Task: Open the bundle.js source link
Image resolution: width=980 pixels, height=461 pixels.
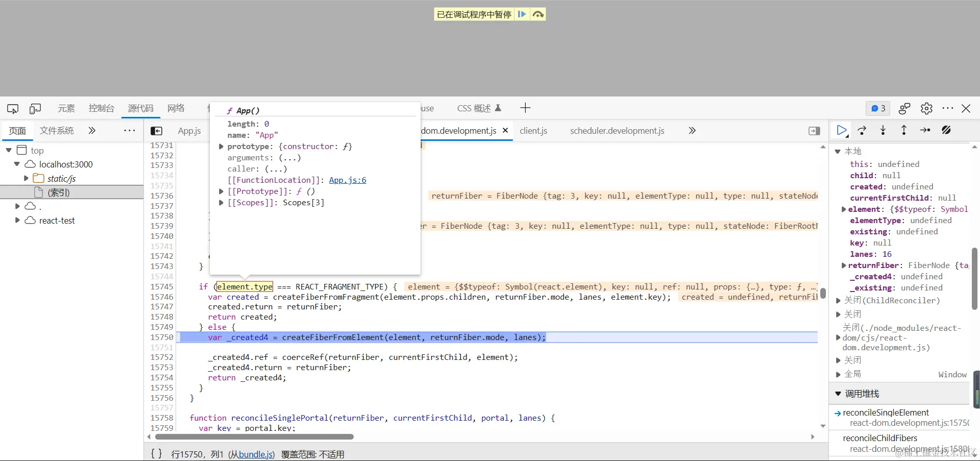Action: coord(255,454)
